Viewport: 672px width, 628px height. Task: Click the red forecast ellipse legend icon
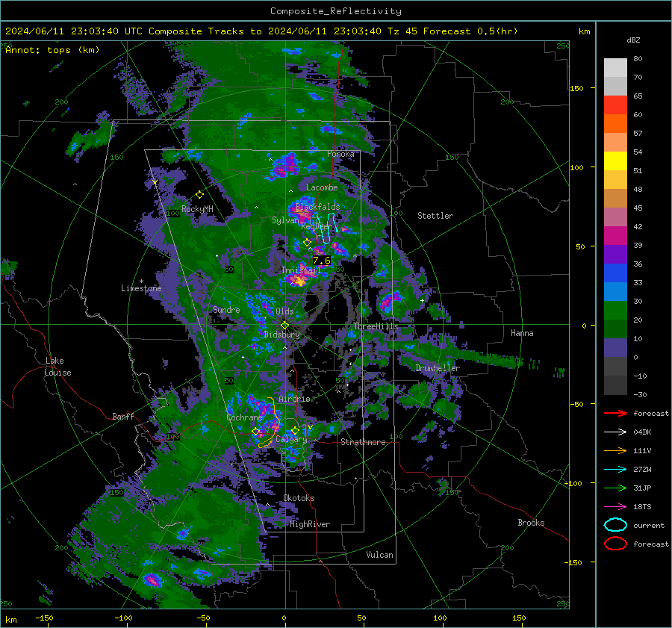pyautogui.click(x=615, y=544)
